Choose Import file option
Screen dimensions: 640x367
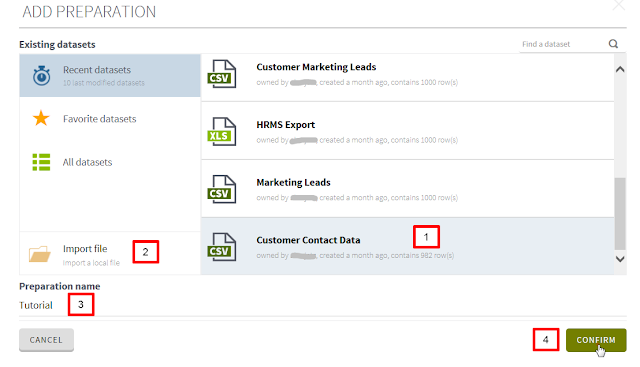pyautogui.click(x=110, y=254)
